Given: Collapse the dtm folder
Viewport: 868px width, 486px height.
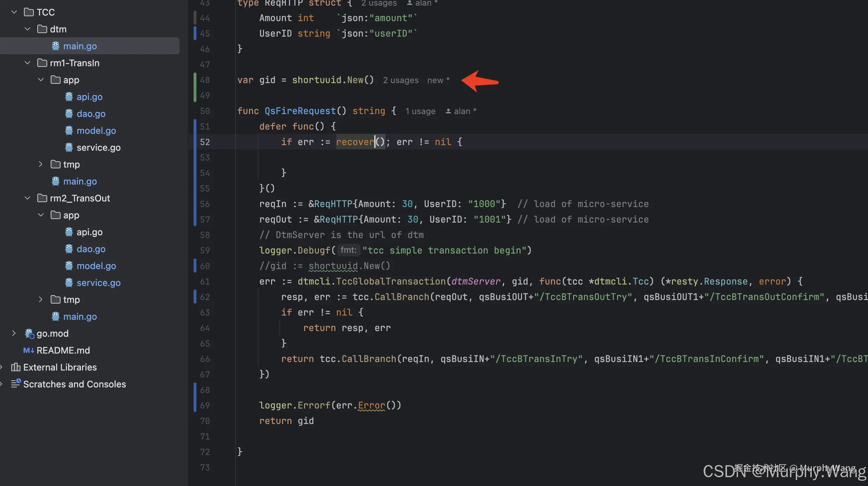Looking at the screenshot, I should (x=27, y=29).
